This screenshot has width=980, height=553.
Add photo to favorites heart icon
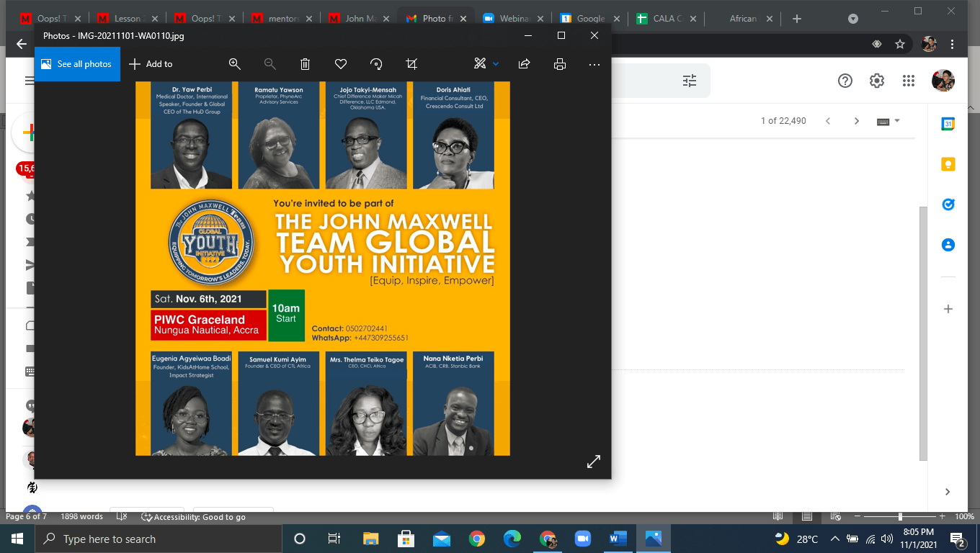coord(341,64)
